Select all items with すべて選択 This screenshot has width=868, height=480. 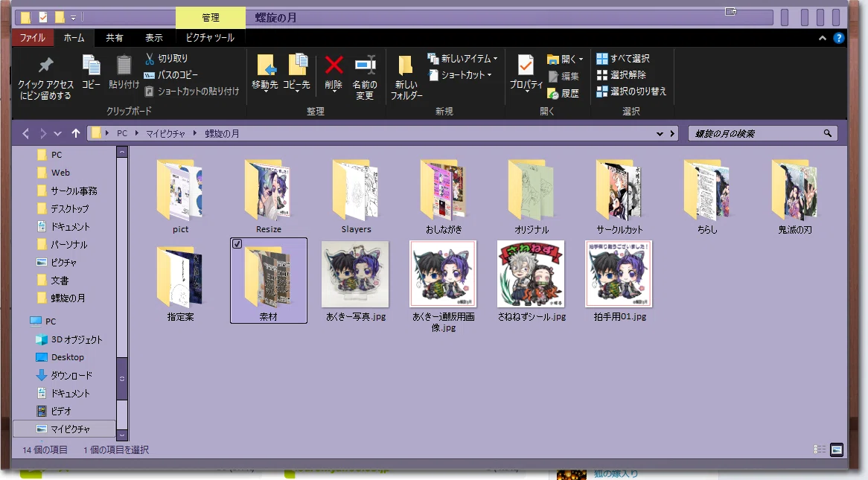click(x=623, y=58)
